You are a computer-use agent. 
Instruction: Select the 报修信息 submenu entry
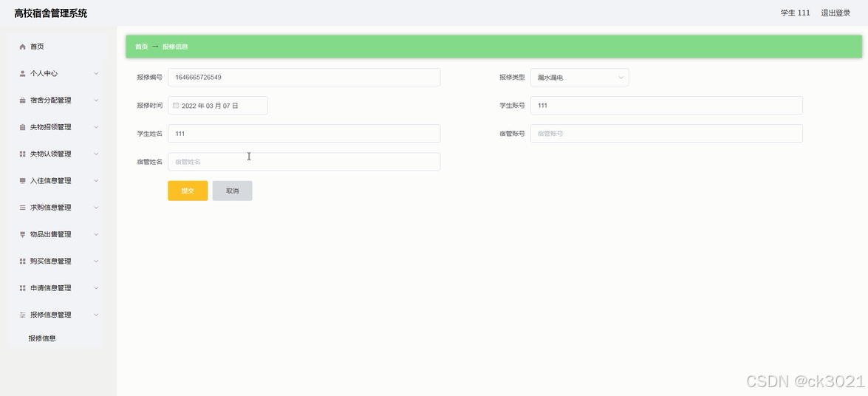click(42, 338)
